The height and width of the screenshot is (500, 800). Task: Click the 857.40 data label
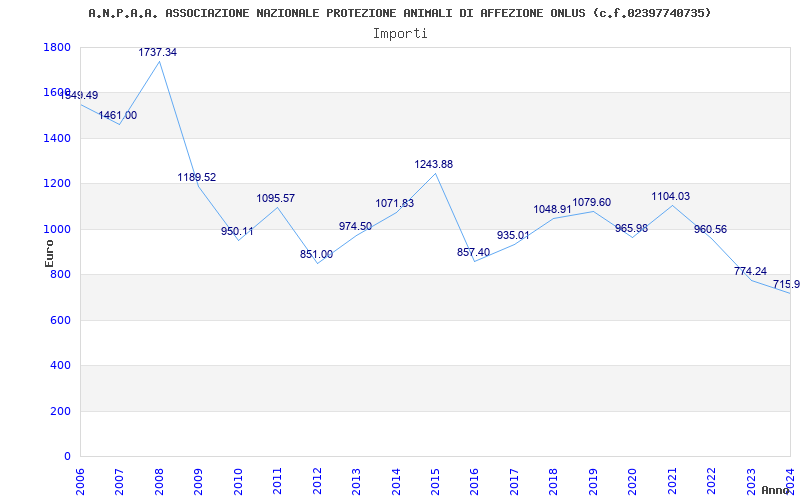click(x=473, y=252)
